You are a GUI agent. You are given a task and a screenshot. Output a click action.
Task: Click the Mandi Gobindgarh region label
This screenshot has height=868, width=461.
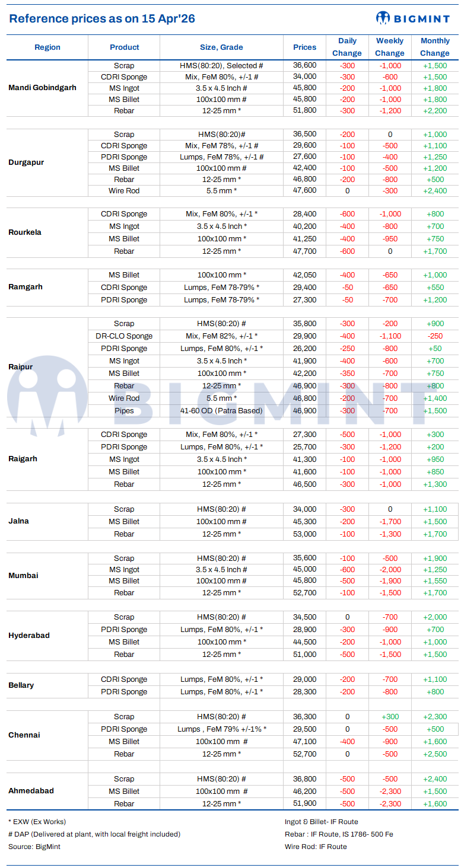[x=42, y=88]
